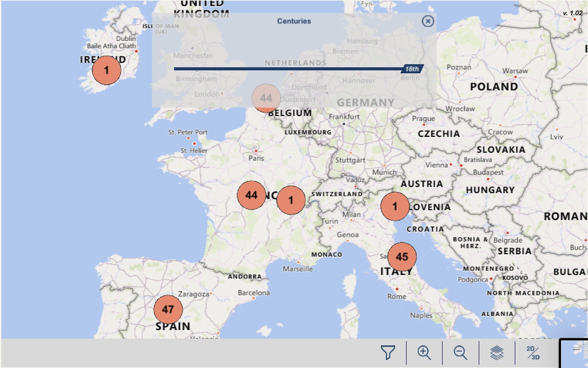Viewport: 588px width, 368px height.
Task: Zoom out with the minus magnifier
Action: 460,353
